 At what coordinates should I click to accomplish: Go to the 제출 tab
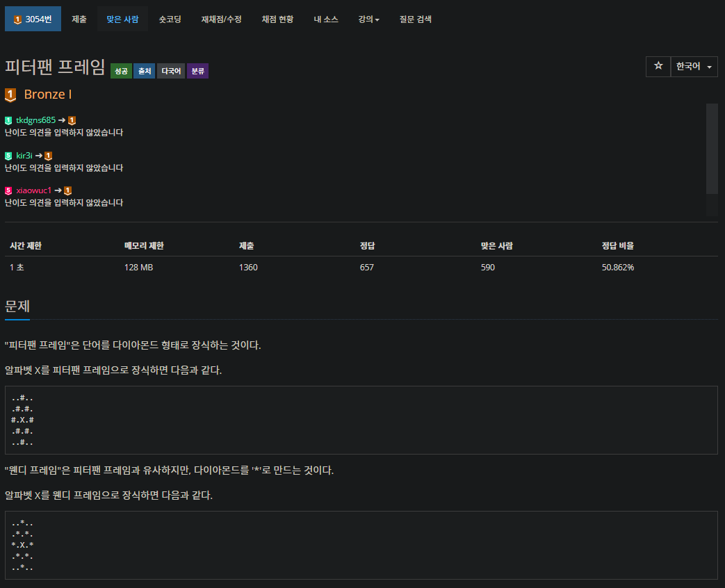[x=79, y=19]
